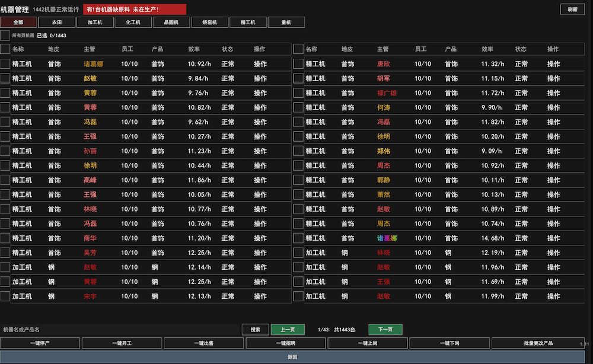Screen dimensions: 593x364
Task: Click the 一键出售 button
Action: click(204, 343)
